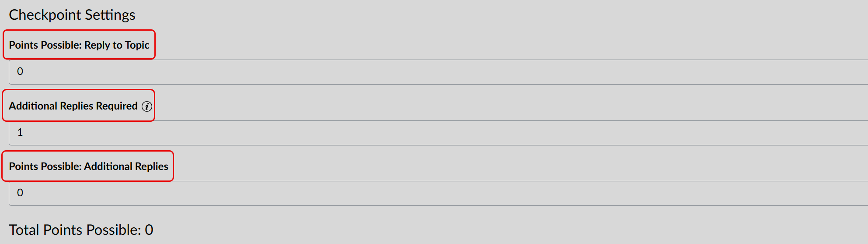Viewport: 868px width, 244px height.
Task: Focus the Points Possible: Additional Replies field
Action: click(x=438, y=193)
